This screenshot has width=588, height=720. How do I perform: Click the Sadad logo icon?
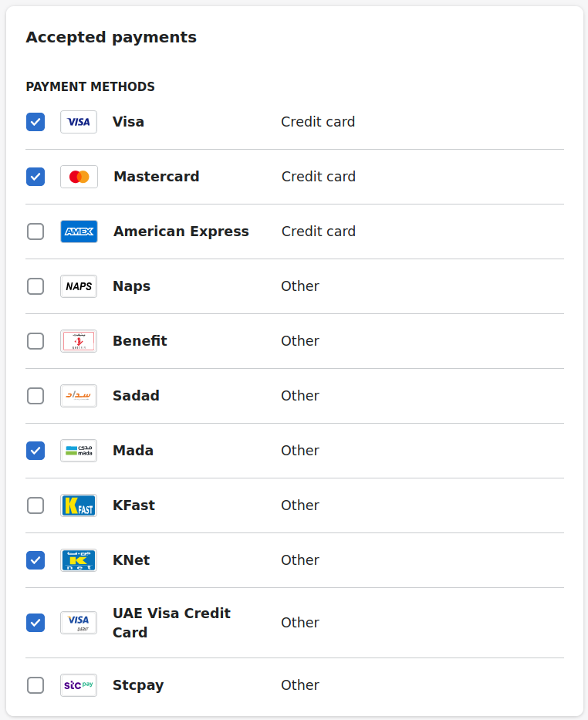[x=79, y=396]
